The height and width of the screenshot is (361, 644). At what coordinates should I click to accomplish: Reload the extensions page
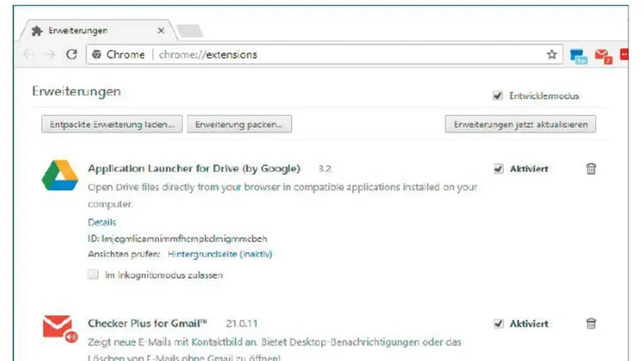[72, 54]
